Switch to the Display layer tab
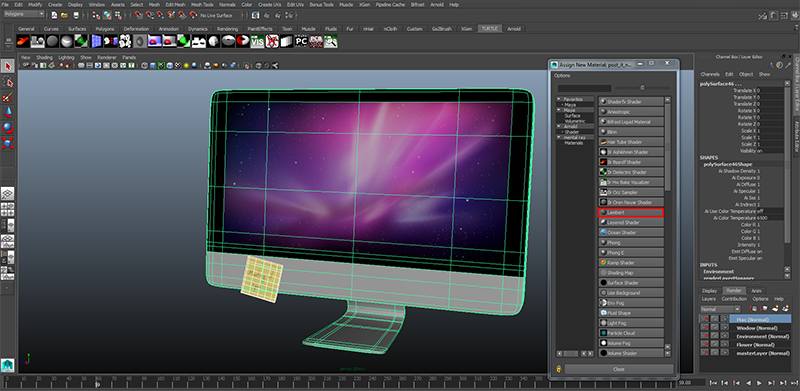Viewport: 800px width, 391px height. pos(709,290)
